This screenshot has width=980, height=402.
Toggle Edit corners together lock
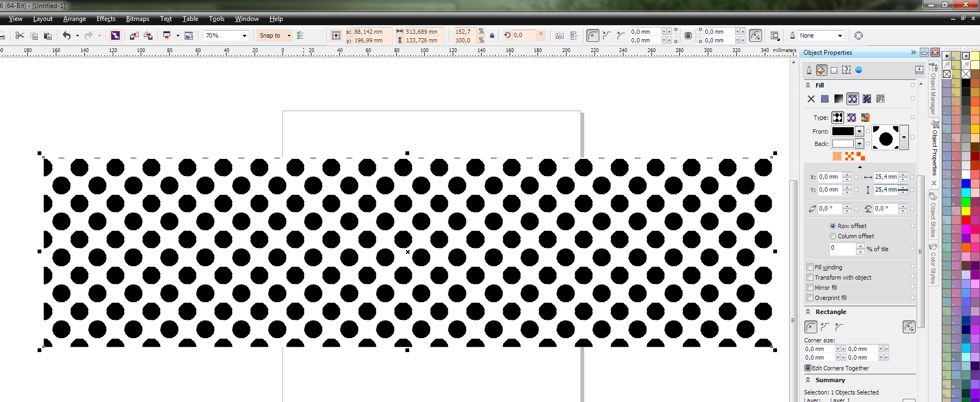pyautogui.click(x=688, y=35)
